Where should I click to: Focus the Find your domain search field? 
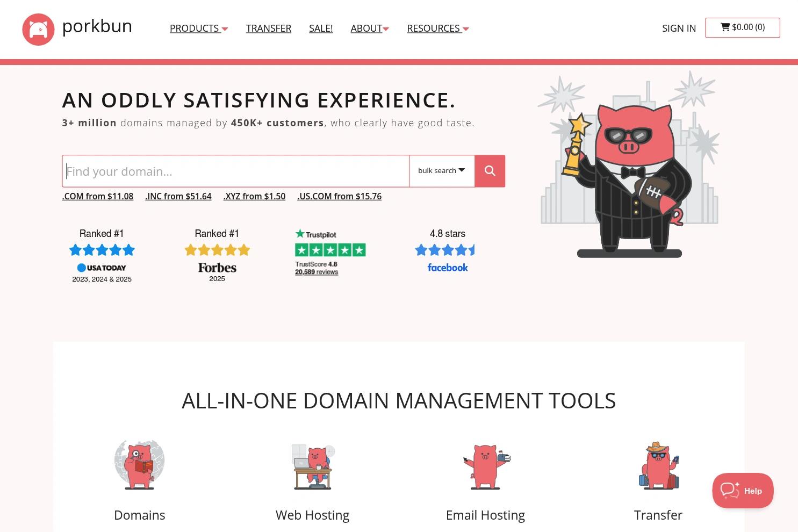[x=236, y=171]
